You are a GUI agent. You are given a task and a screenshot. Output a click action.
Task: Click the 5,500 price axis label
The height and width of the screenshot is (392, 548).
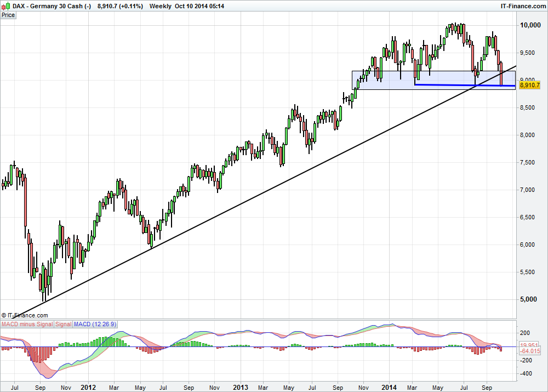[x=527, y=272]
